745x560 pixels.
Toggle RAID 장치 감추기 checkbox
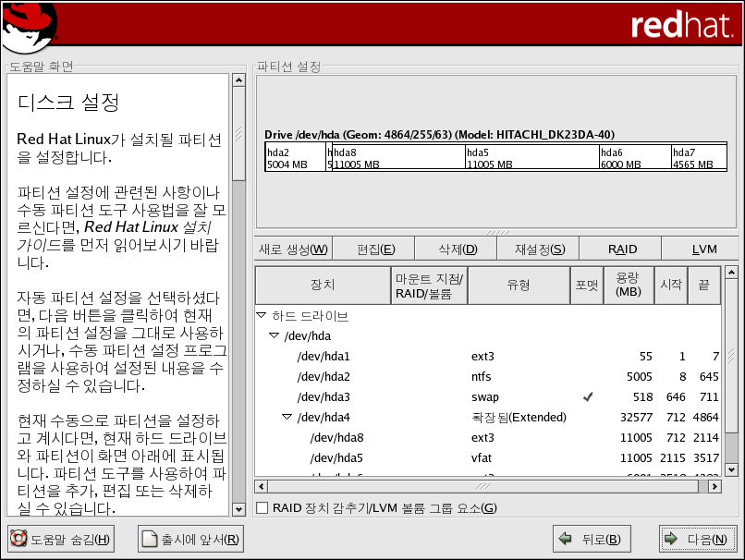(x=263, y=507)
